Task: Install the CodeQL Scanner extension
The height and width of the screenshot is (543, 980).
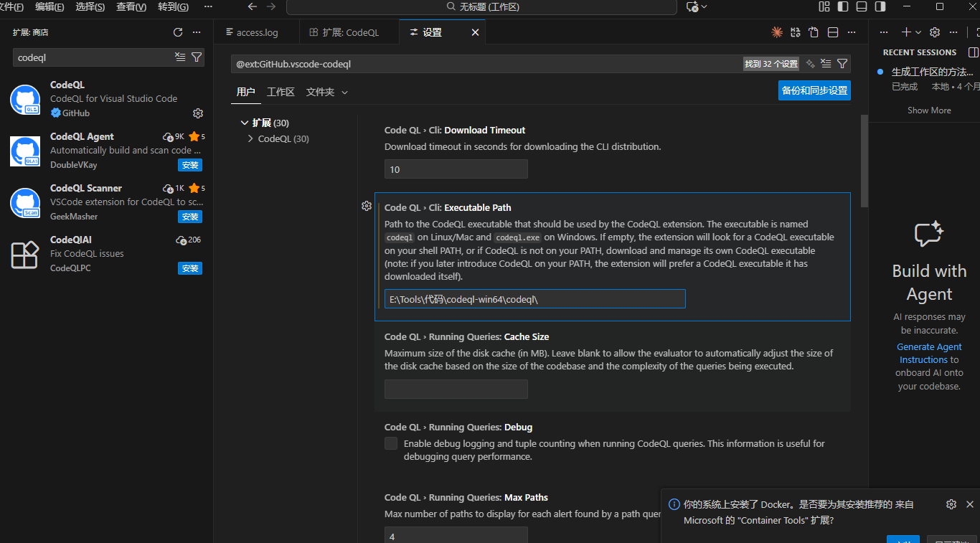Action: pyautogui.click(x=190, y=217)
